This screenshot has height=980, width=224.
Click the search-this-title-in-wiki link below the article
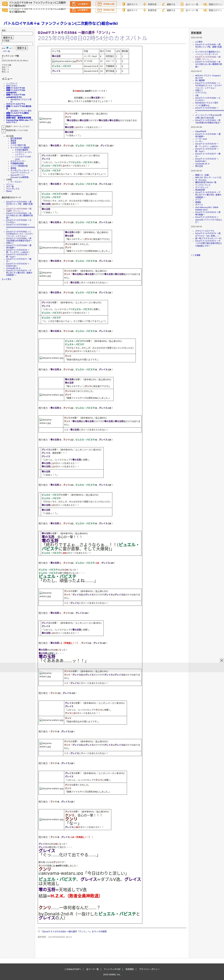pos(73,932)
